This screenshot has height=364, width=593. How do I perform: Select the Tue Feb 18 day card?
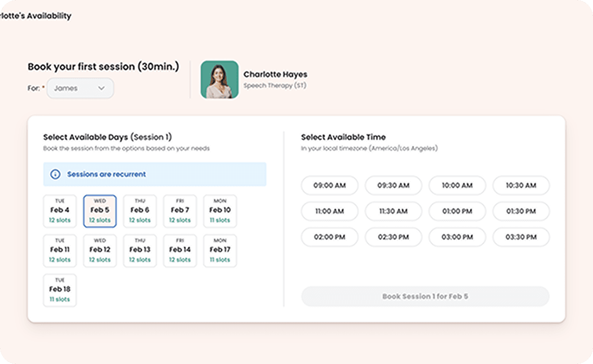coord(60,290)
